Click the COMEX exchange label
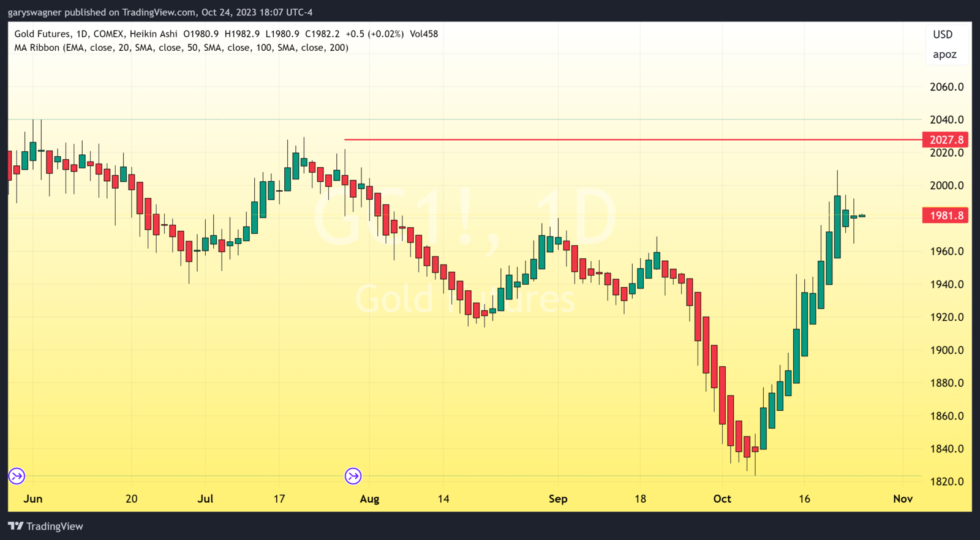The height and width of the screenshot is (540, 980). pos(108,34)
